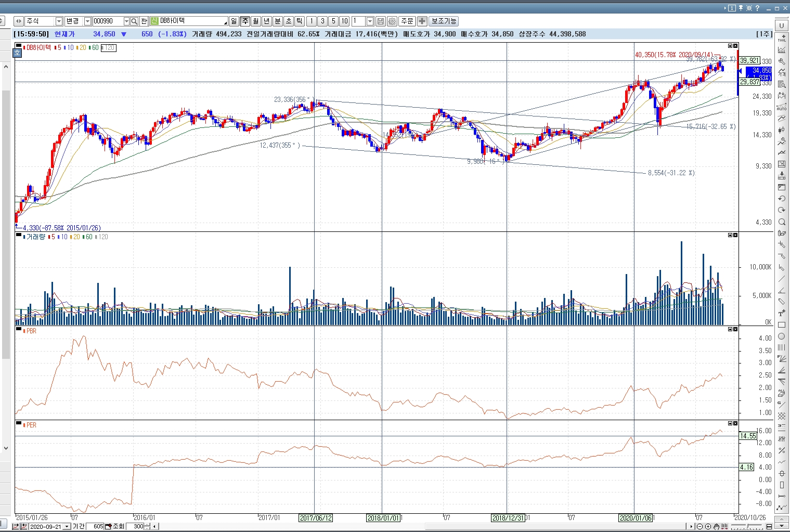This screenshot has width=790, height=532.
Task: Expand the left panel down chevron
Action: [x=6, y=448]
